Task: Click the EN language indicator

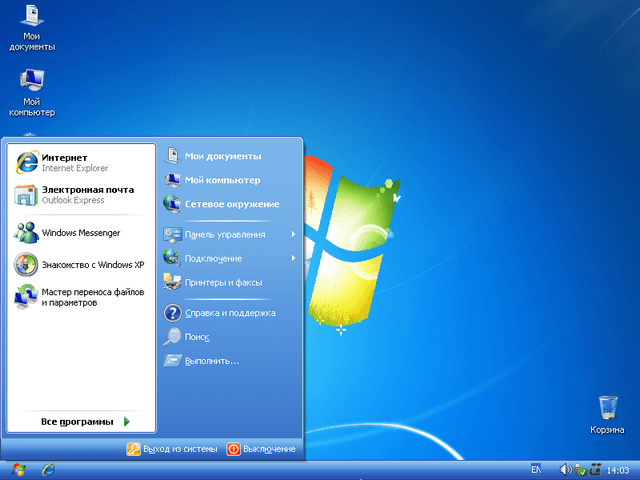Action: tap(535, 469)
